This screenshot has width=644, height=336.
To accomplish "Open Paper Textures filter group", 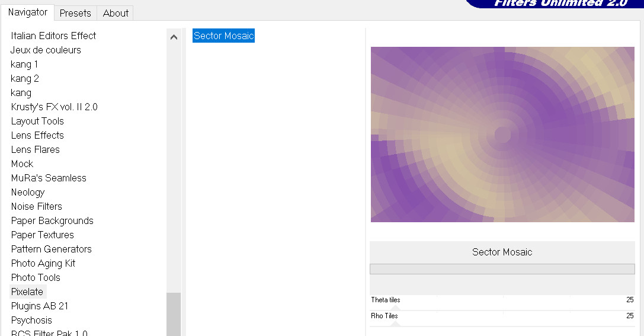I will tap(42, 235).
